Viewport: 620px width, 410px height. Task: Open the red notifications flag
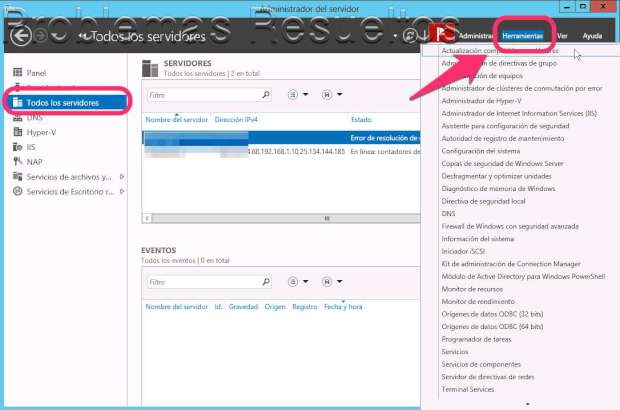442,33
